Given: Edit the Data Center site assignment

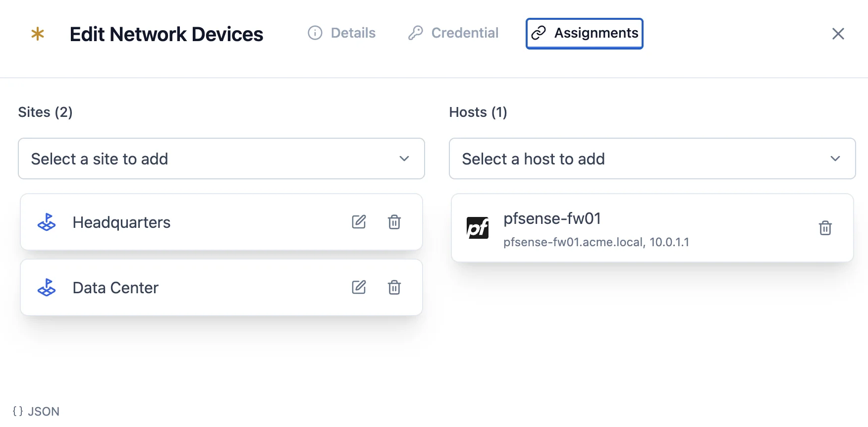Looking at the screenshot, I should [359, 287].
